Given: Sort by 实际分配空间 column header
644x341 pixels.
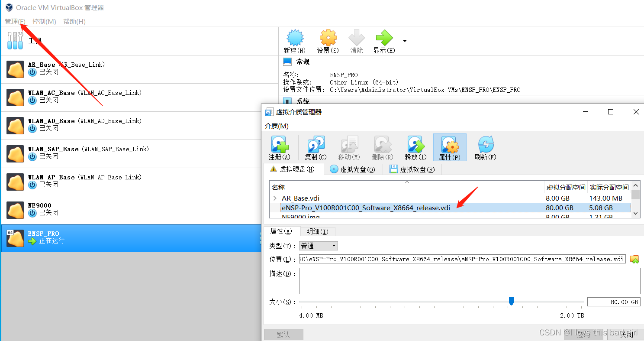Looking at the screenshot, I should coord(609,187).
